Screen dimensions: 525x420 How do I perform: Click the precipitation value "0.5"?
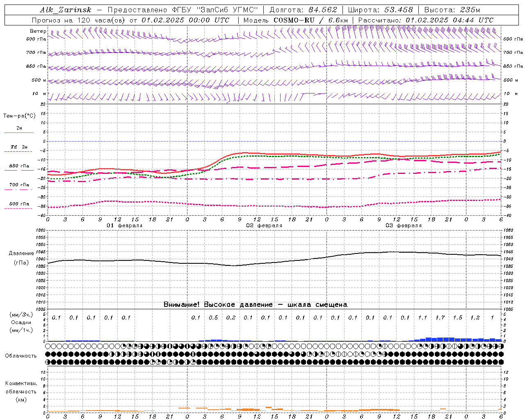(x=213, y=317)
